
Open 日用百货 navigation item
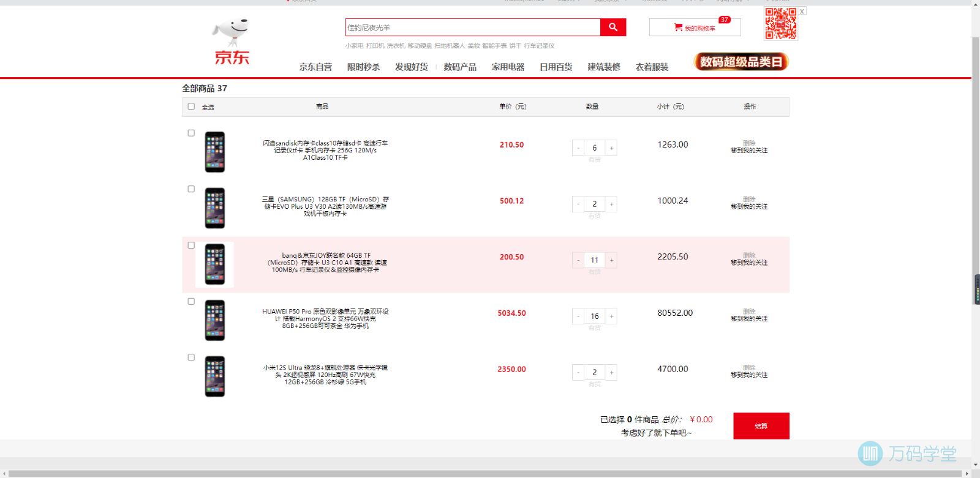click(556, 67)
